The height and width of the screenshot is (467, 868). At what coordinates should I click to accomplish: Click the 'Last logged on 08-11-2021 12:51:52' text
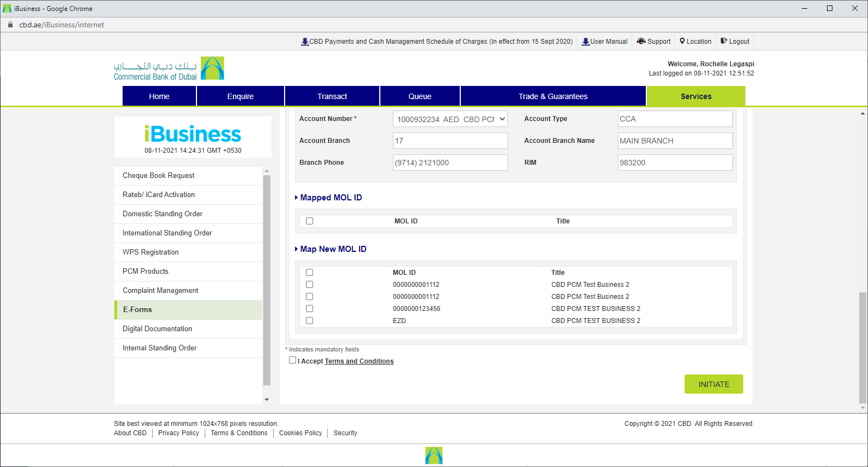pyautogui.click(x=701, y=73)
